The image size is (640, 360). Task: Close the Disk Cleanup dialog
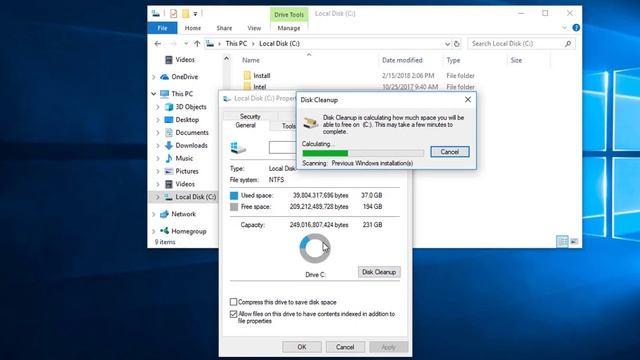click(468, 100)
